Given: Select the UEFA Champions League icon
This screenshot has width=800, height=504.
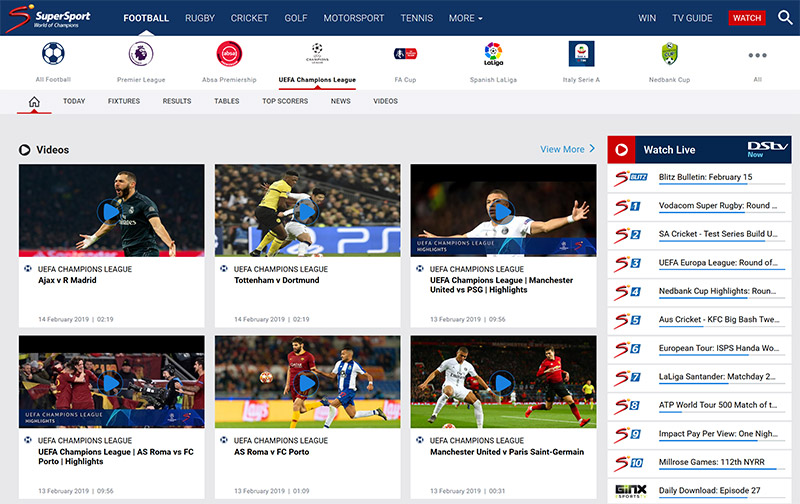Looking at the screenshot, I should tap(317, 53).
